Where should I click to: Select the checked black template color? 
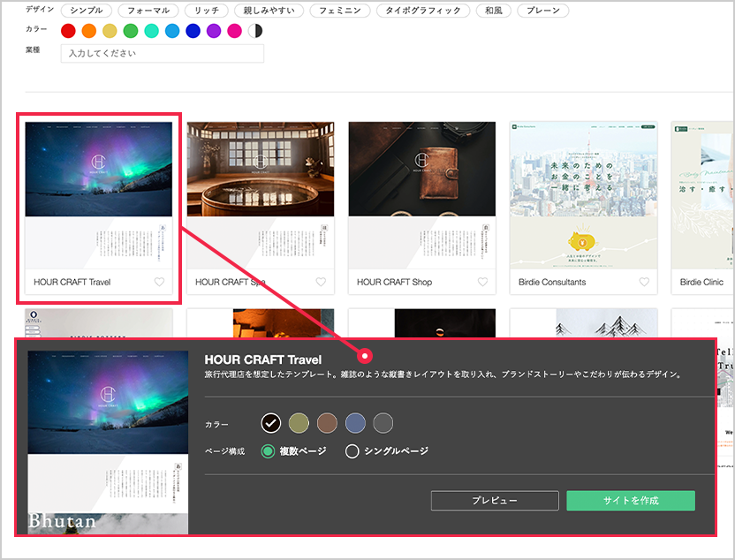(x=270, y=423)
